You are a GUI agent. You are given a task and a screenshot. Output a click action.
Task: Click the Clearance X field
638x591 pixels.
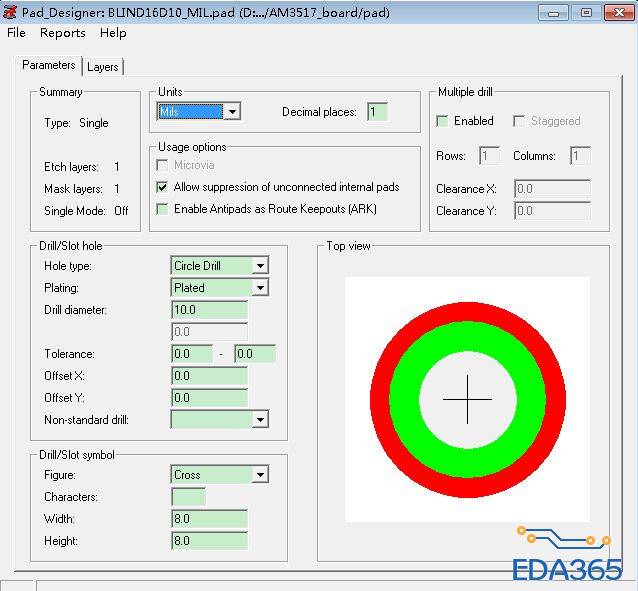pyautogui.click(x=552, y=189)
